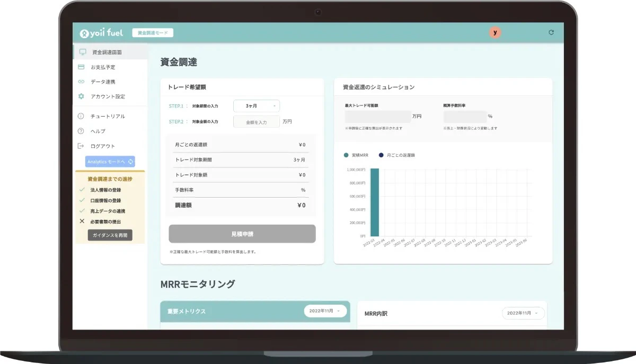Toggle the 実績MRR chart legend

click(357, 155)
